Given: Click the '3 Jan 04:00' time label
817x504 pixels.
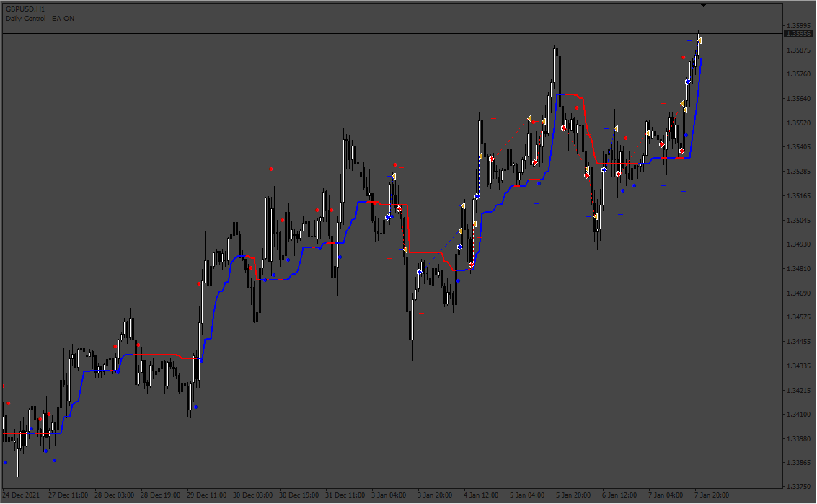Looking at the screenshot, I should pos(389,495).
